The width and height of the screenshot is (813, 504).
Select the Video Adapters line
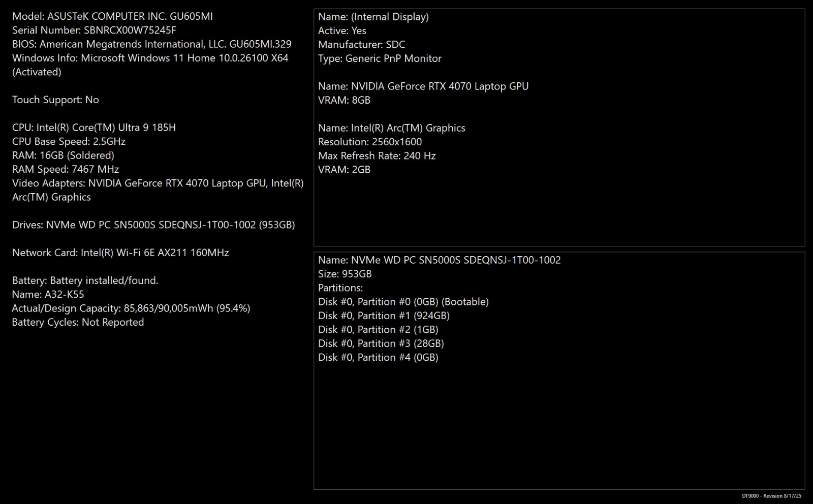[158, 190]
